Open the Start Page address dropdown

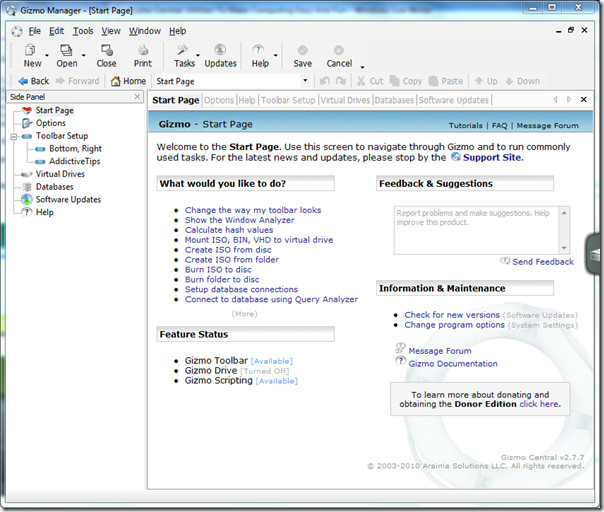point(305,81)
